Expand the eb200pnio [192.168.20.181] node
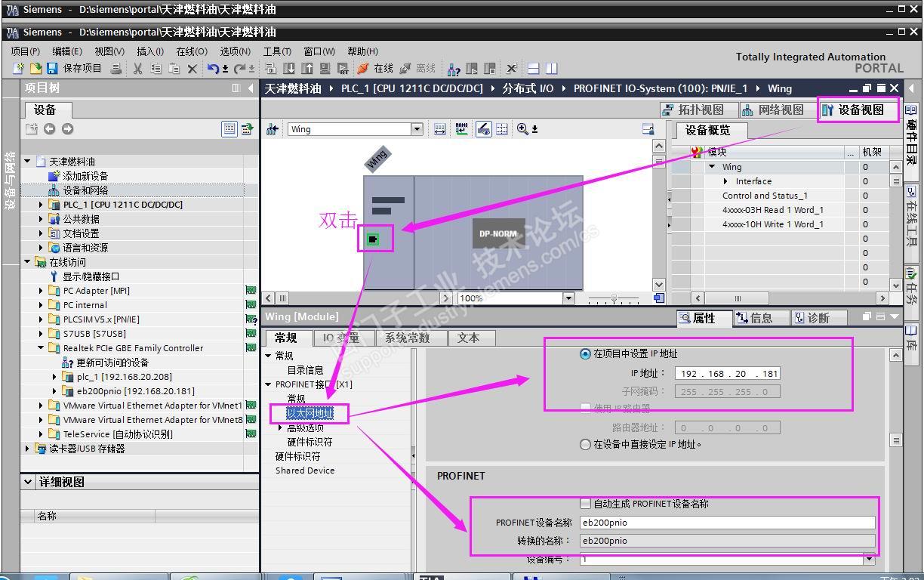The height and width of the screenshot is (580, 924). tap(54, 391)
